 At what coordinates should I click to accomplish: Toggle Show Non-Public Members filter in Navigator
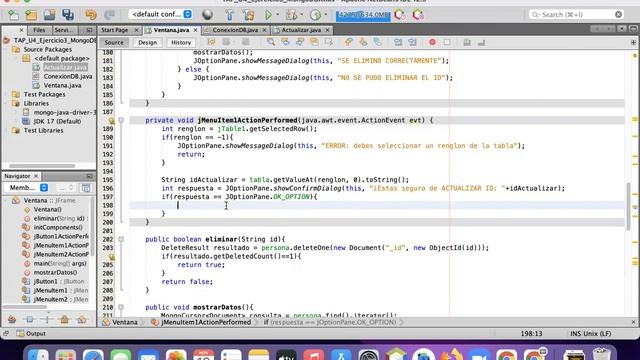pyautogui.click(x=64, y=319)
